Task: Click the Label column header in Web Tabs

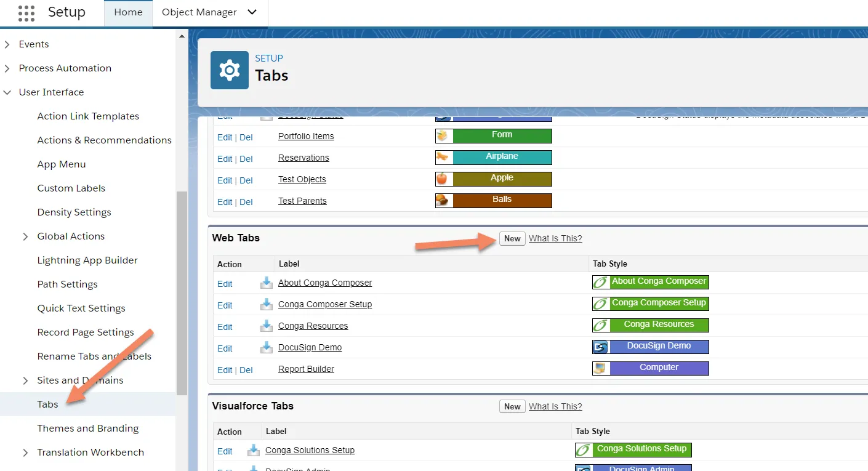Action: click(289, 264)
